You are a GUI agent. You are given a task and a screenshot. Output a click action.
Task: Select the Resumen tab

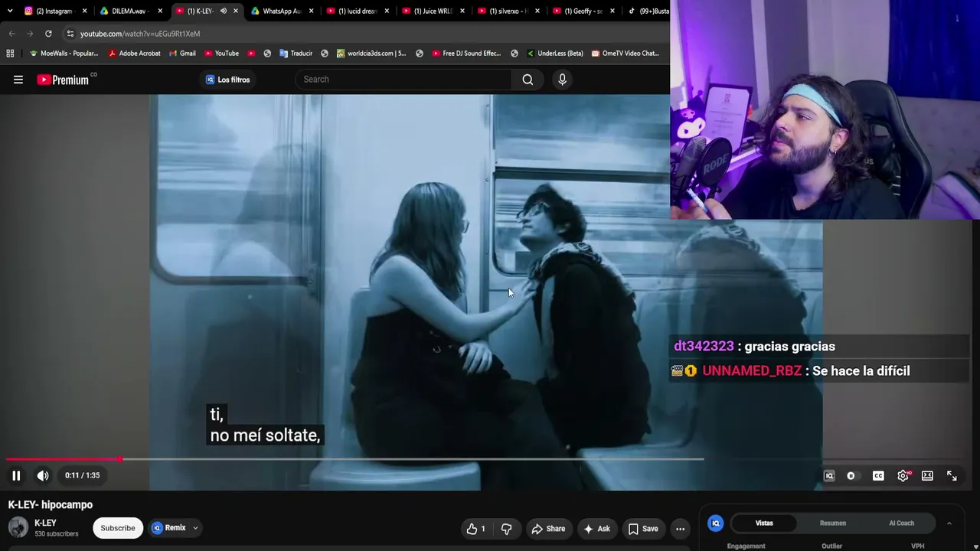(x=833, y=523)
